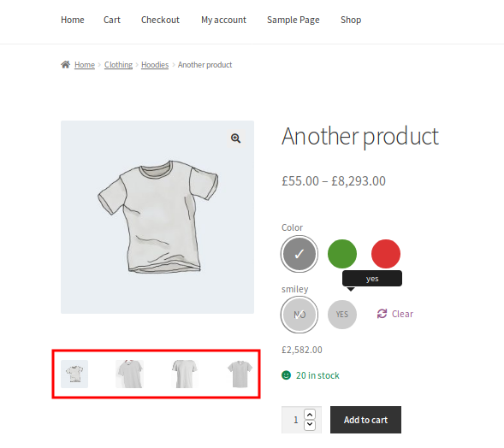
Task: Choose the gray color swatch
Action: click(299, 254)
